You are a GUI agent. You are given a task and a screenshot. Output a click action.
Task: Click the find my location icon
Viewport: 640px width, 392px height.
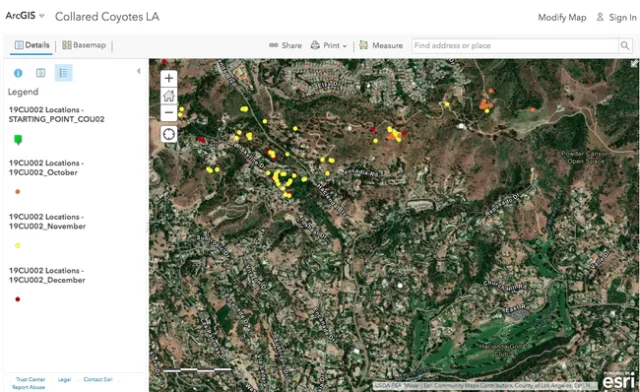(x=169, y=134)
